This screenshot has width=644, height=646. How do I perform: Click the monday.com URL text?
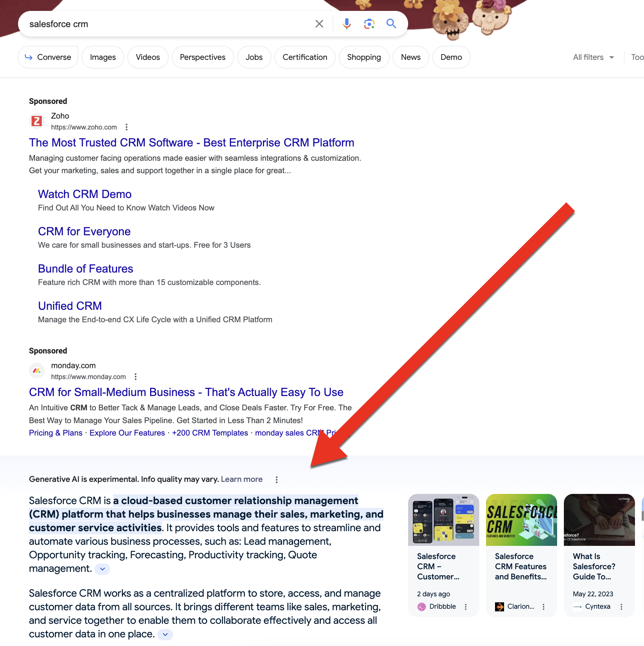[x=88, y=377]
